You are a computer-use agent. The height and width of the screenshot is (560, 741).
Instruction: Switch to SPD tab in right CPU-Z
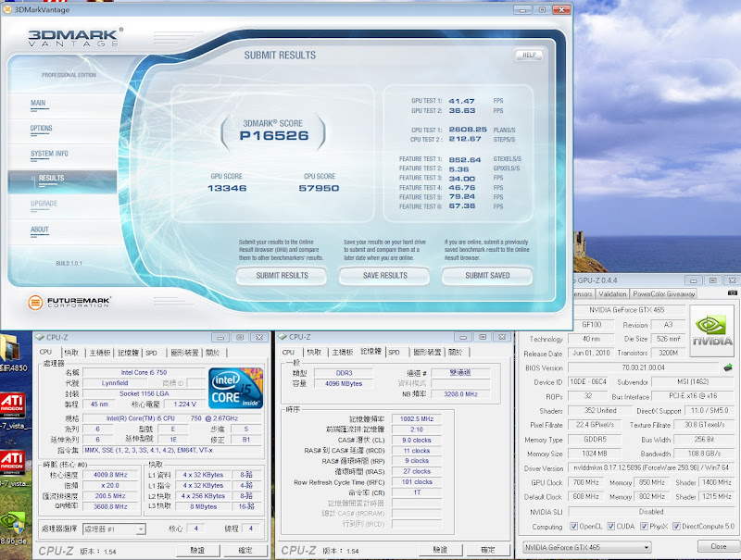click(x=395, y=353)
